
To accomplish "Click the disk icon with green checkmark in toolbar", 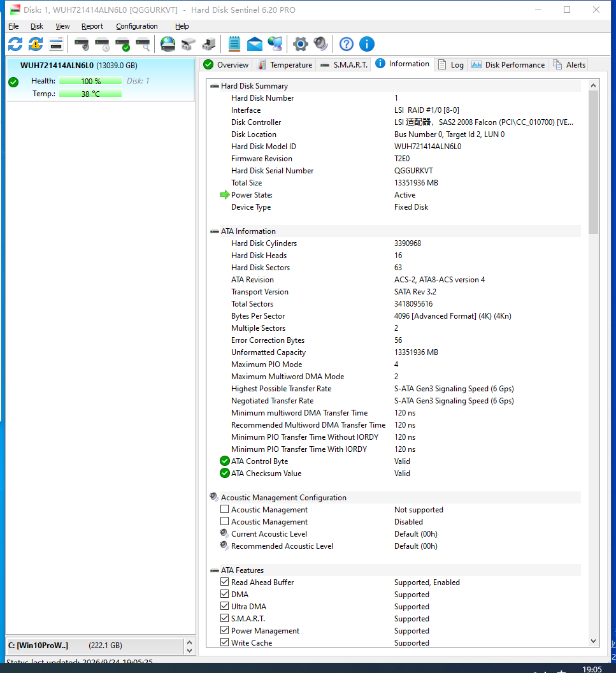I will click(x=123, y=44).
